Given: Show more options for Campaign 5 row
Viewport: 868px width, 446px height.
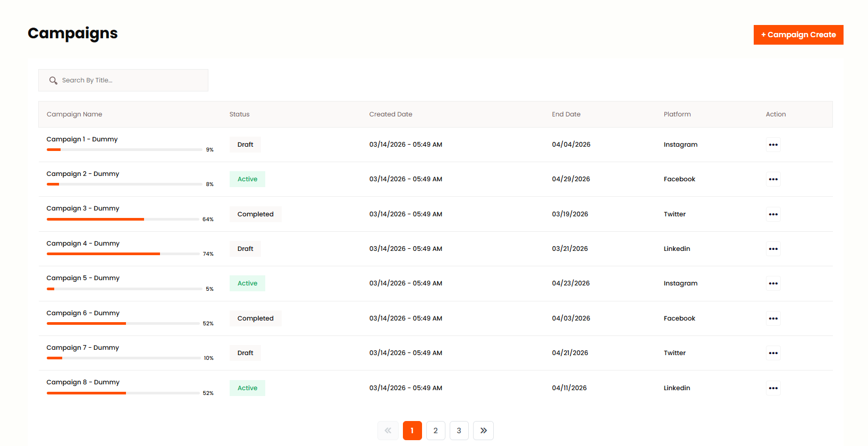Looking at the screenshot, I should (x=773, y=283).
